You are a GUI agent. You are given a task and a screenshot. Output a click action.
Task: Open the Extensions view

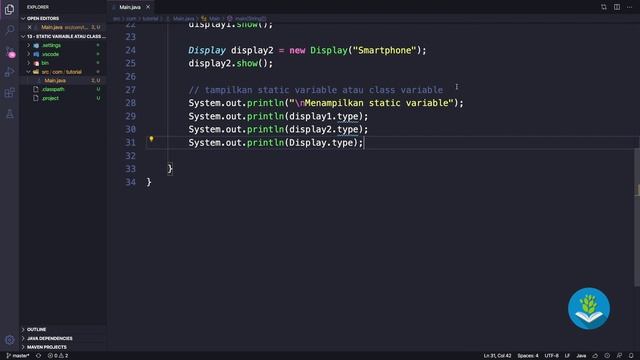tap(9, 93)
